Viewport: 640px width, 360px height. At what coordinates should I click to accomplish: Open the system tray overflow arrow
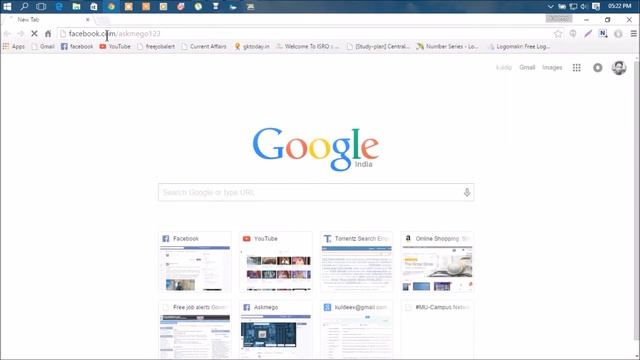coord(550,7)
